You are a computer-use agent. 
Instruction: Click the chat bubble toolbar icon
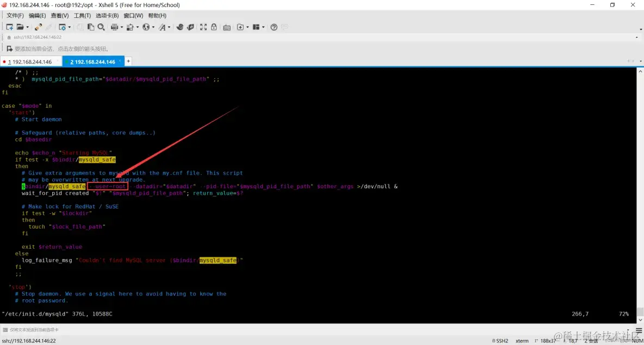point(284,27)
